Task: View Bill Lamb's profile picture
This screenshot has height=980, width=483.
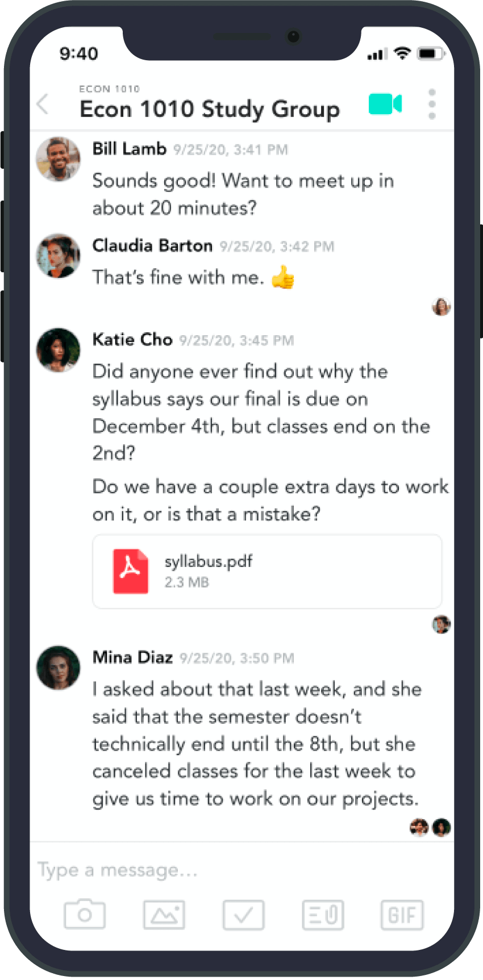Action: [58, 159]
